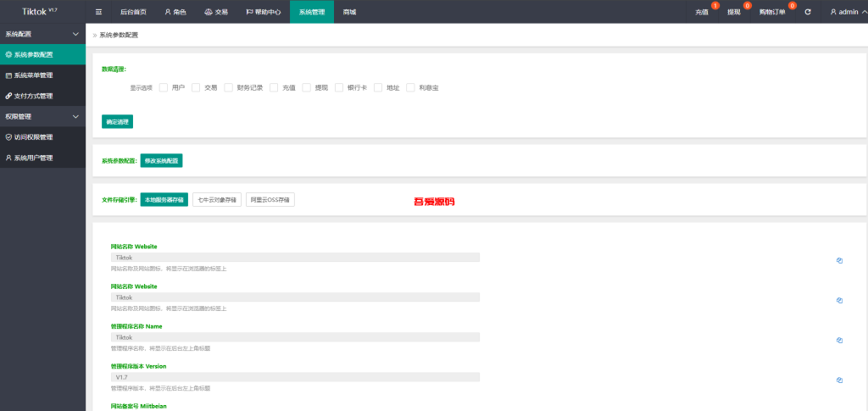The width and height of the screenshot is (868, 411).
Task: Click the first 网站名称 Website input field
Action: [x=295, y=258]
